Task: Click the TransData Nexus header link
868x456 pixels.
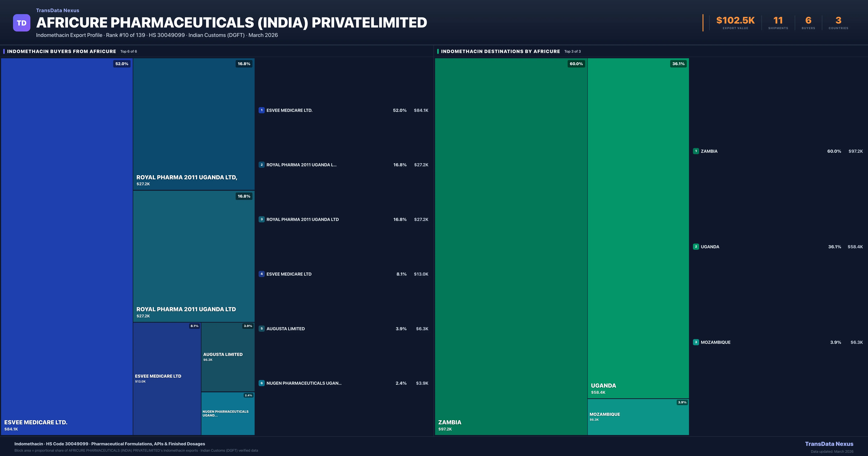Action: (58, 10)
